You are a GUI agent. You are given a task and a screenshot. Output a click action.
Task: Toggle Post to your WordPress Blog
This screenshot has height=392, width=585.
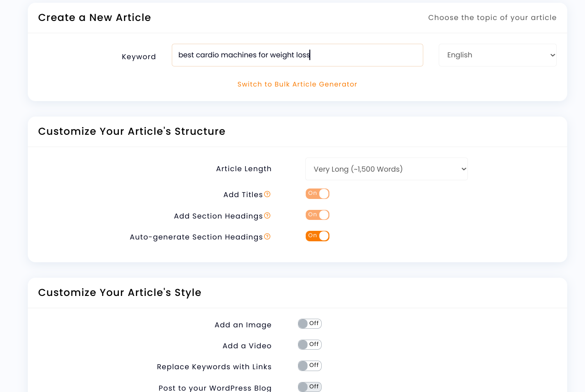point(310,387)
